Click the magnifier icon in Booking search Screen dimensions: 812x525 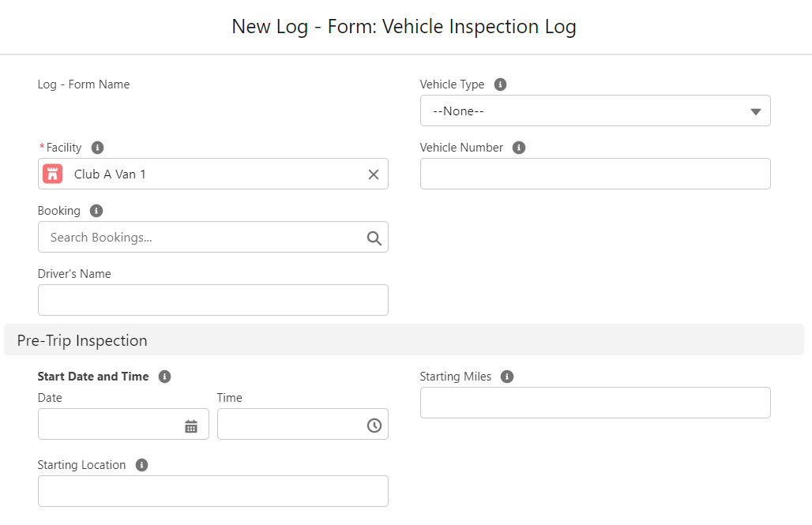372,237
